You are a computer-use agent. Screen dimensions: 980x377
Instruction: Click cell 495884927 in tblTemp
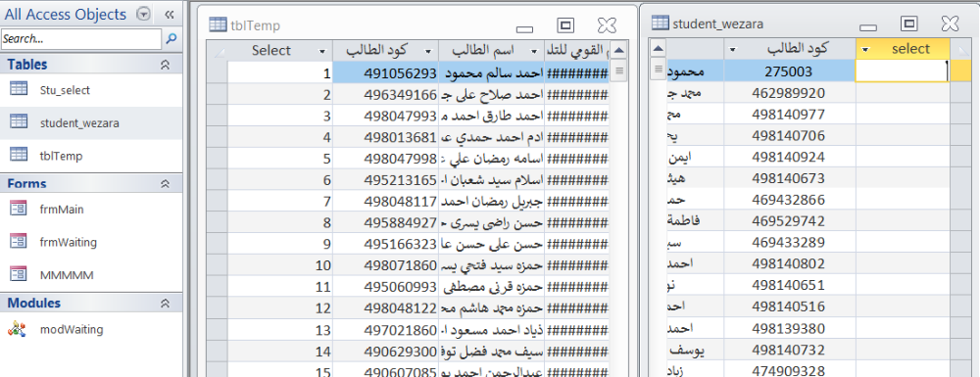pos(385,223)
